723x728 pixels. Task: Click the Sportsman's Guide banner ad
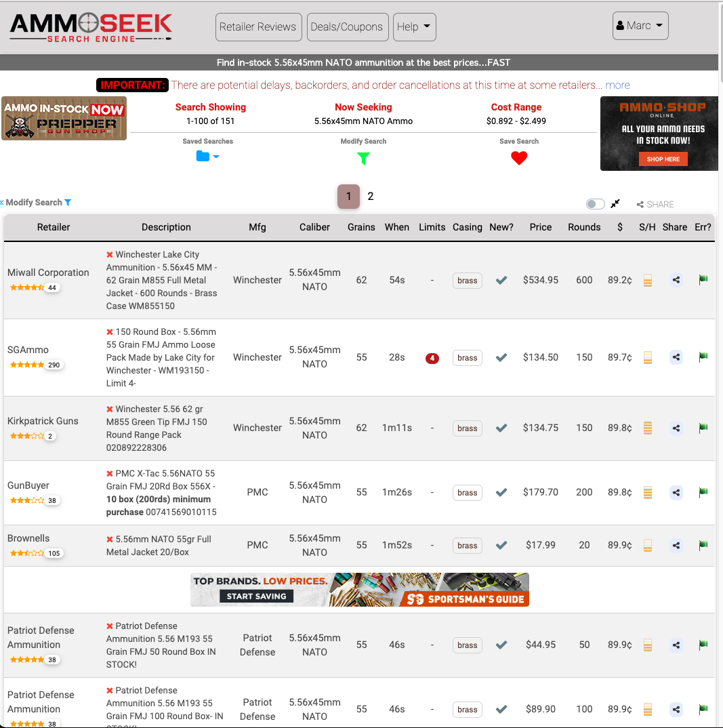(x=360, y=589)
